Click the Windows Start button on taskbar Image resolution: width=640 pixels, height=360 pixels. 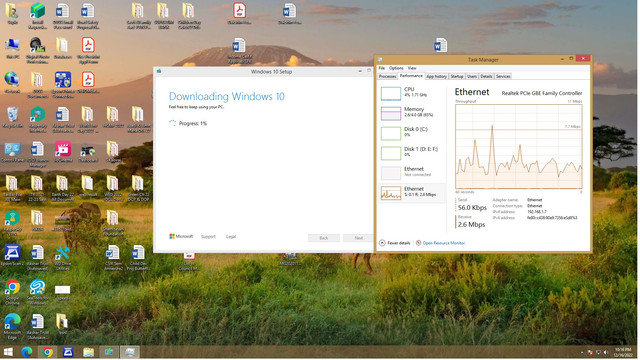(x=8, y=352)
